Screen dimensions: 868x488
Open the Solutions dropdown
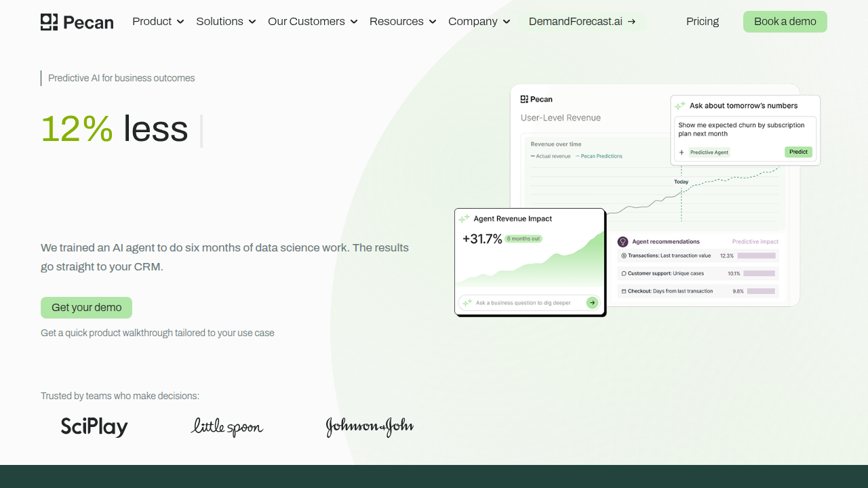226,22
